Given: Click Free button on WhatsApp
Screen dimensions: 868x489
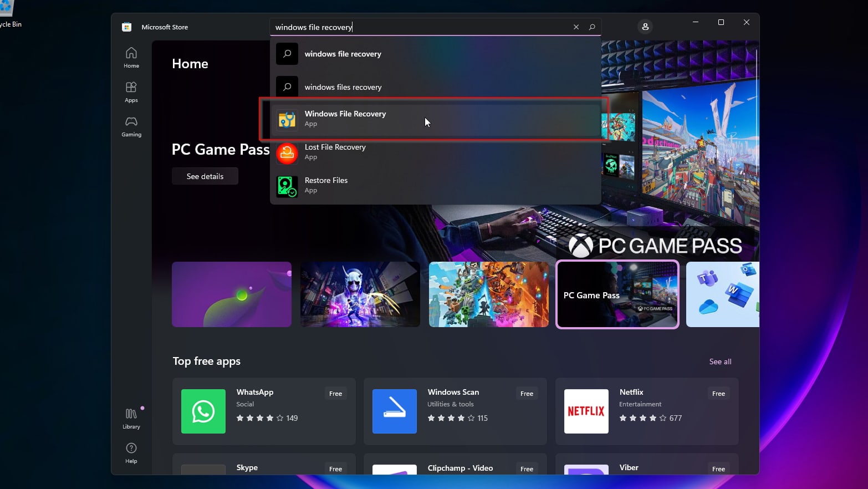Looking at the screenshot, I should (335, 394).
